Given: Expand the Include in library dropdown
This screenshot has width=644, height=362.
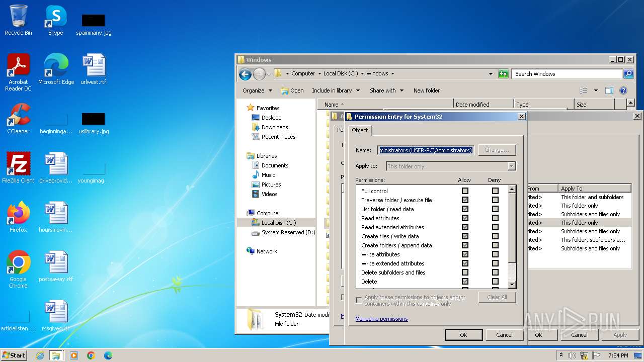Looking at the screenshot, I should (336, 90).
